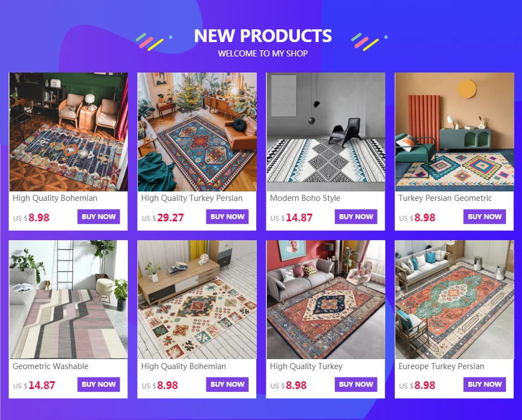Open the blue Persian rug with Christmas tree image
This screenshot has height=420, width=522.
(197, 132)
